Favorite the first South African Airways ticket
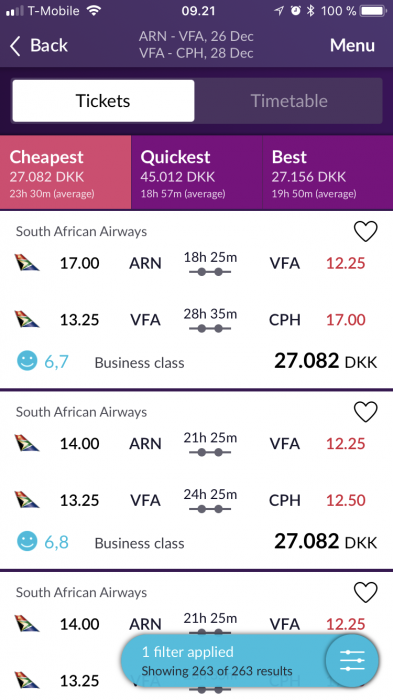The image size is (393, 700). point(365,231)
